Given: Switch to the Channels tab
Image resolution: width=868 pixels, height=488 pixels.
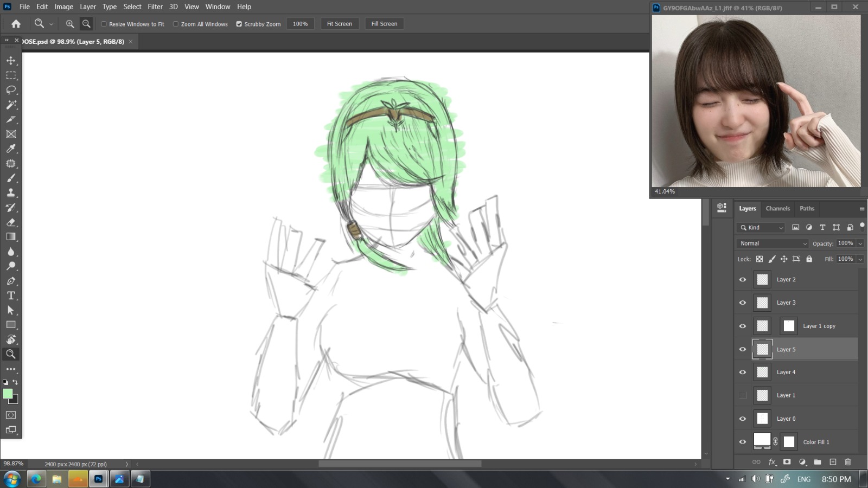Looking at the screenshot, I should [777, 209].
